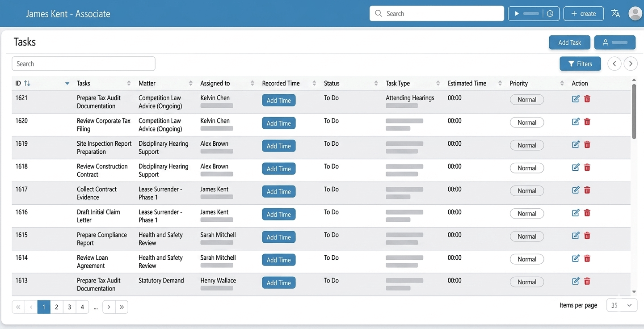This screenshot has height=329, width=644.
Task: Delete task 1613 using the trash icon
Action: pos(587,281)
